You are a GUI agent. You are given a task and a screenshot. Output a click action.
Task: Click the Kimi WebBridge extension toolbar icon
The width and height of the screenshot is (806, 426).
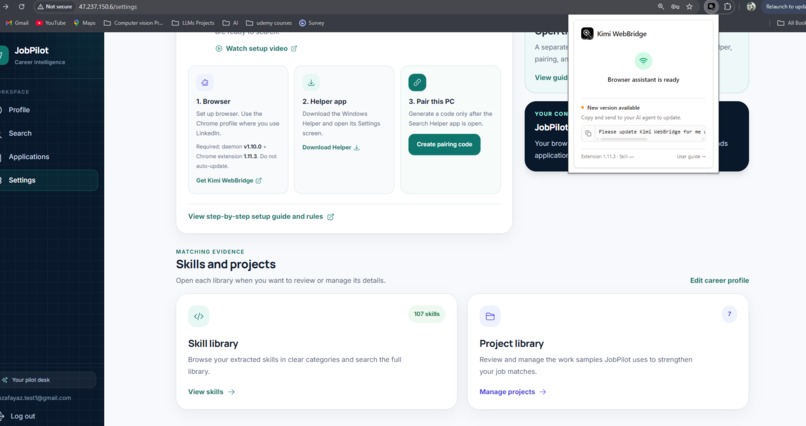(x=711, y=7)
